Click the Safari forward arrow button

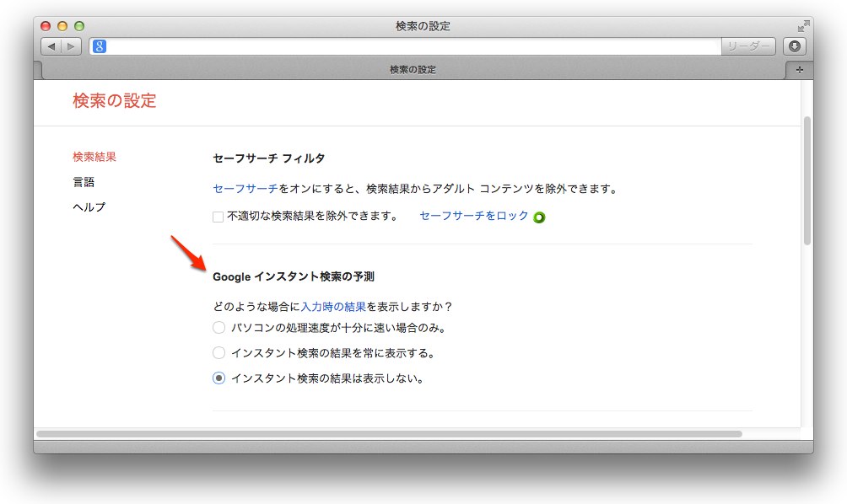pos(72,46)
